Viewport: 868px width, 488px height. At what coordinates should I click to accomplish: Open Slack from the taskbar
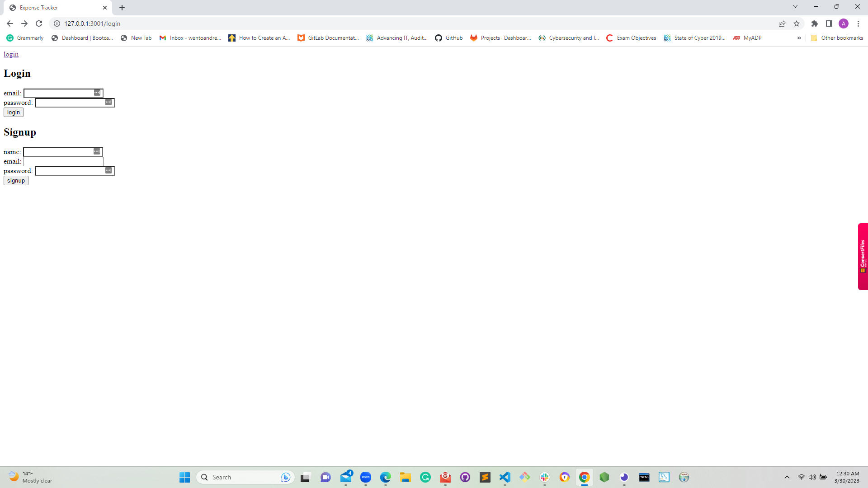pos(545,477)
